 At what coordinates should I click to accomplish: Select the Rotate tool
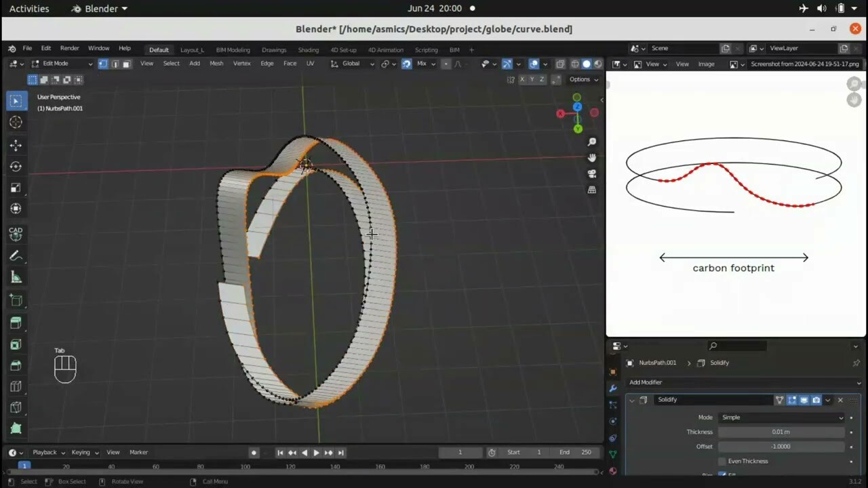(16, 166)
